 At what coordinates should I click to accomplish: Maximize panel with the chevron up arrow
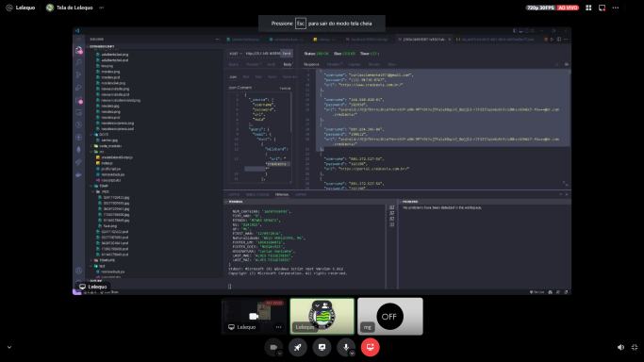[561, 194]
